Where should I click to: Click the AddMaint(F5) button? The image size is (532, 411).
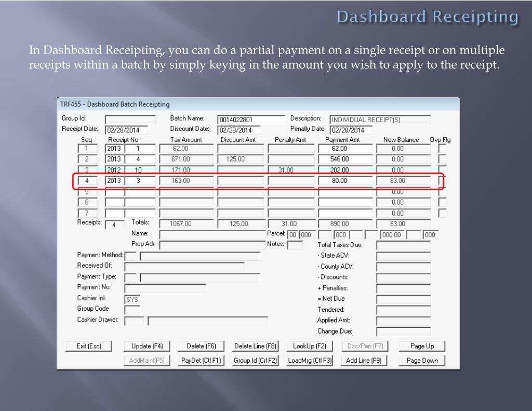[x=147, y=361]
